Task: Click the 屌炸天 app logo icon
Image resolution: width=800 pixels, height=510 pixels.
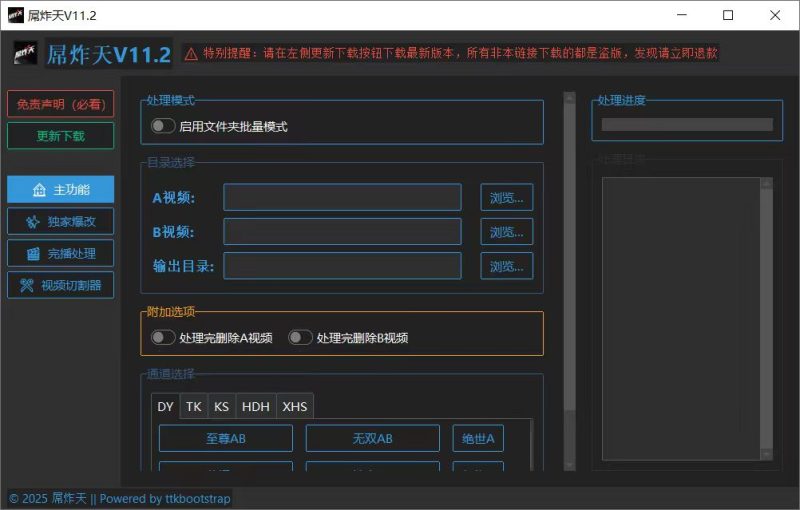Action: pyautogui.click(x=25, y=54)
